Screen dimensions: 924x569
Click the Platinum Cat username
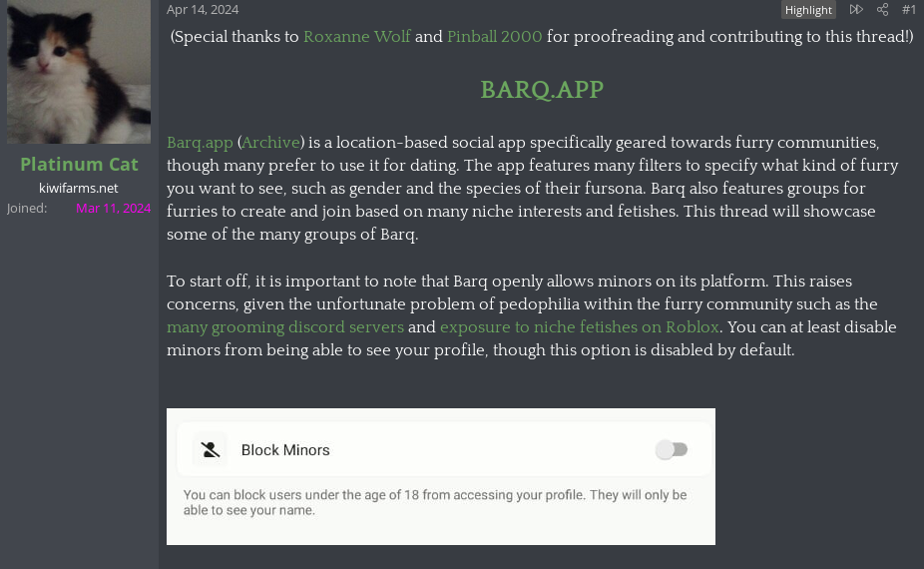79,164
